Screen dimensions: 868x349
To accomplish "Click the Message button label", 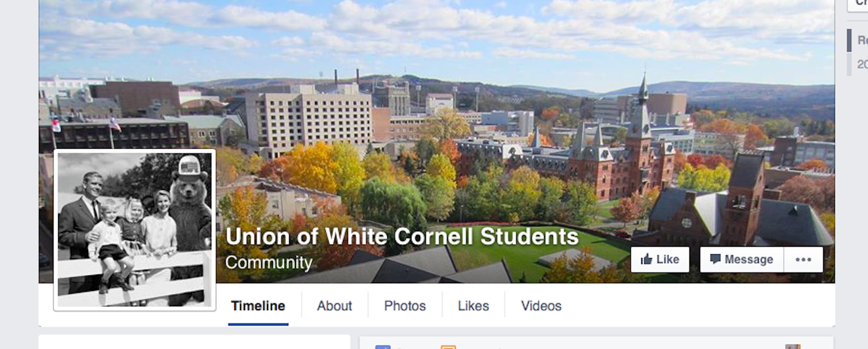I will click(749, 259).
